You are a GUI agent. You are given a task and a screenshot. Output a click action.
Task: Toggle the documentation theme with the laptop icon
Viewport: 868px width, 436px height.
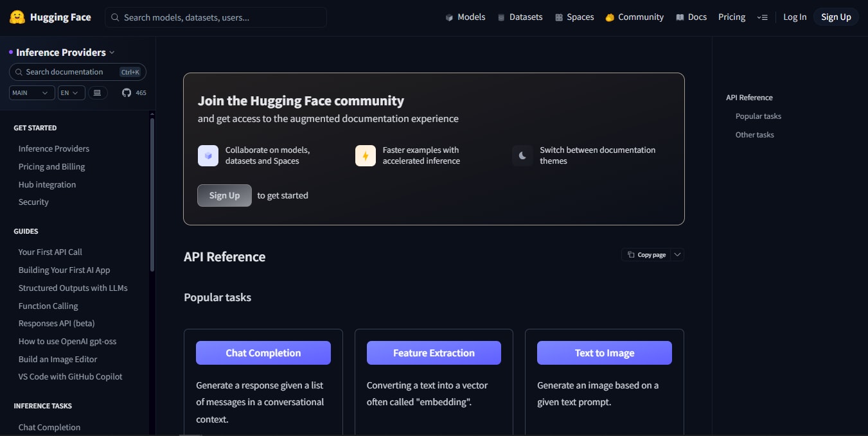pos(97,92)
